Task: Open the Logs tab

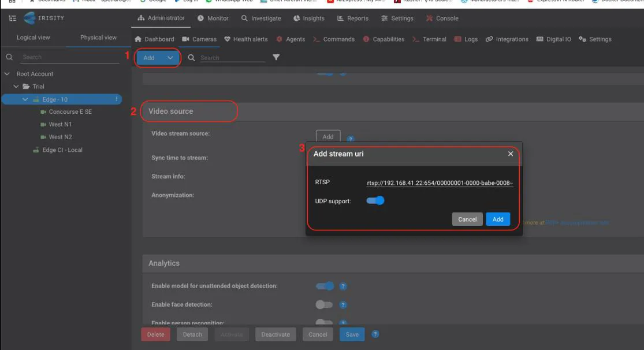Action: click(x=466, y=39)
